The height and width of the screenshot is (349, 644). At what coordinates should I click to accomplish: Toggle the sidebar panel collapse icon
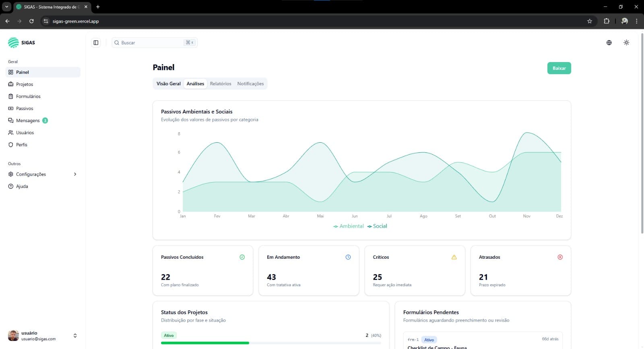click(96, 43)
